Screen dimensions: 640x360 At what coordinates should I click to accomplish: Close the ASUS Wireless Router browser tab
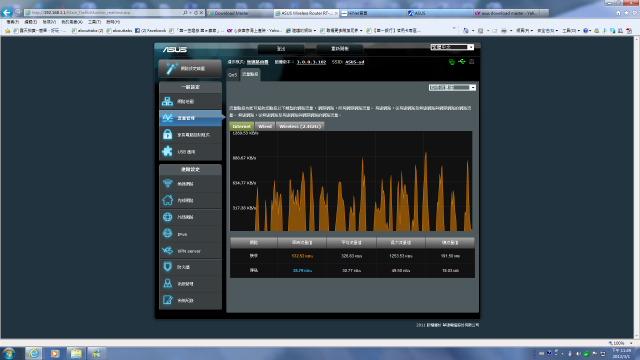(x=336, y=13)
